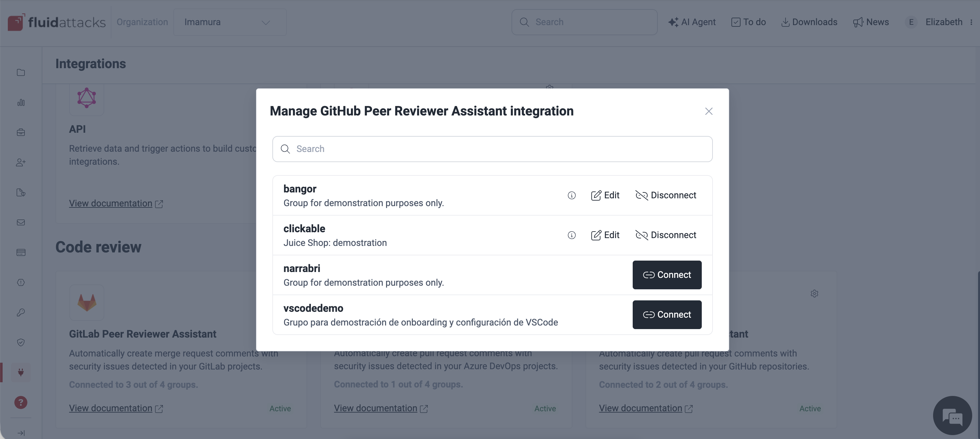
Task: Open the envelope sidebar icon
Action: tap(21, 222)
